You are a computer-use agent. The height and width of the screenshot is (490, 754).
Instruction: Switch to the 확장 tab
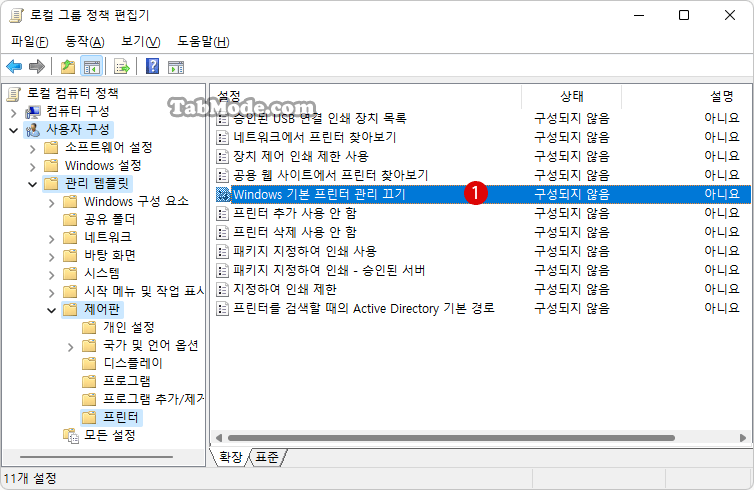tap(230, 457)
